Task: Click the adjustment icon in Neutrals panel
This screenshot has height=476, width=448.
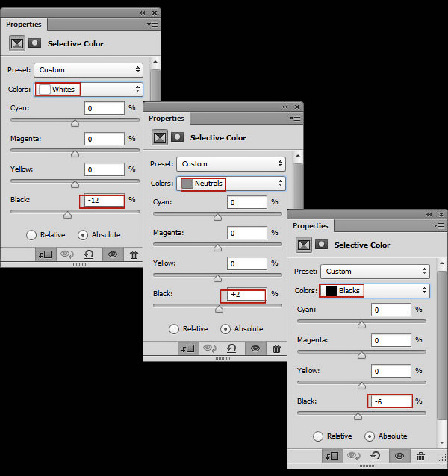Action: [x=160, y=137]
